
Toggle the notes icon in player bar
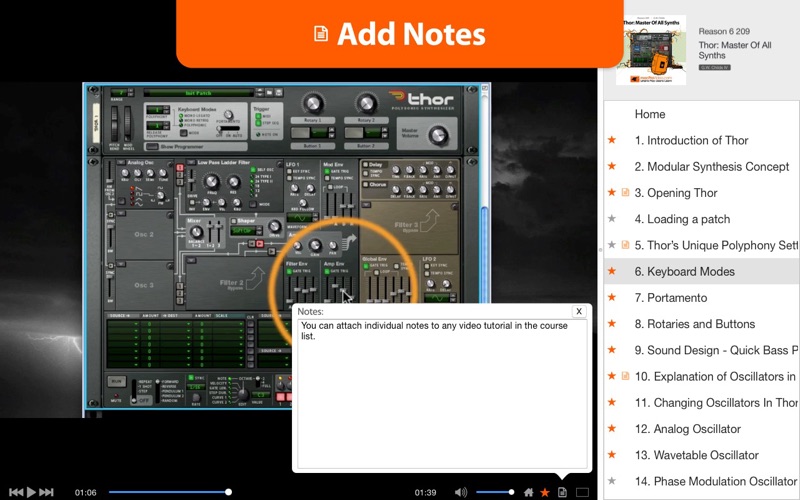click(562, 492)
